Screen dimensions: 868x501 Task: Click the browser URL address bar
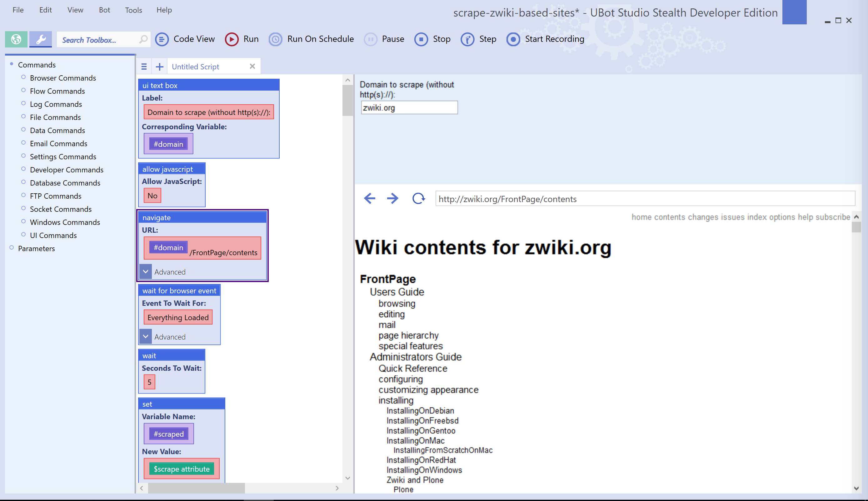point(645,199)
